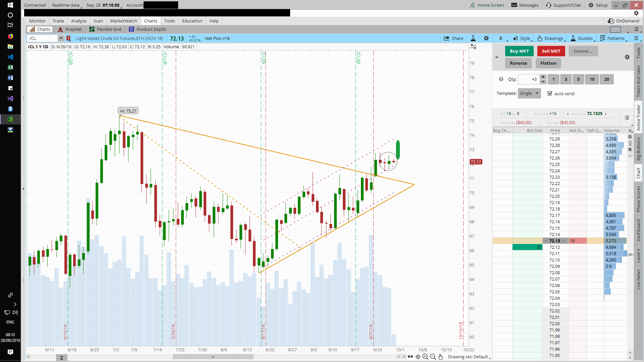This screenshot has height=362, width=644.
Task: Click horizontal expand arrows chart icon
Action: point(410,357)
